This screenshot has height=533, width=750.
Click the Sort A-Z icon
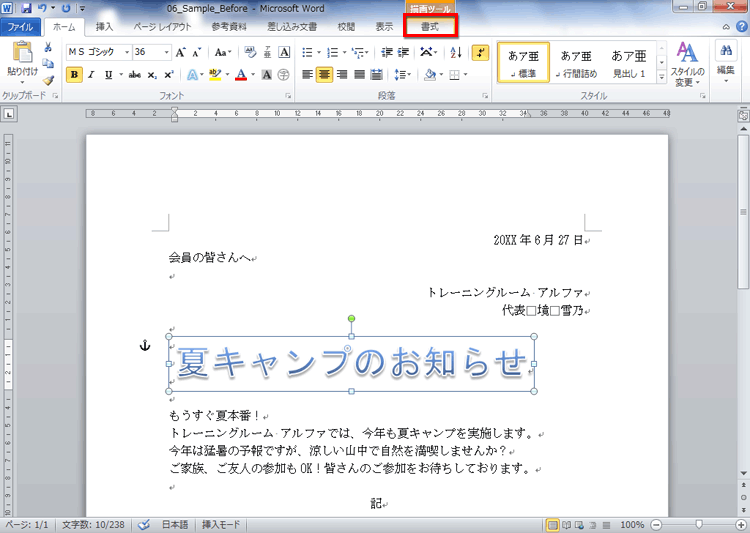click(456, 52)
